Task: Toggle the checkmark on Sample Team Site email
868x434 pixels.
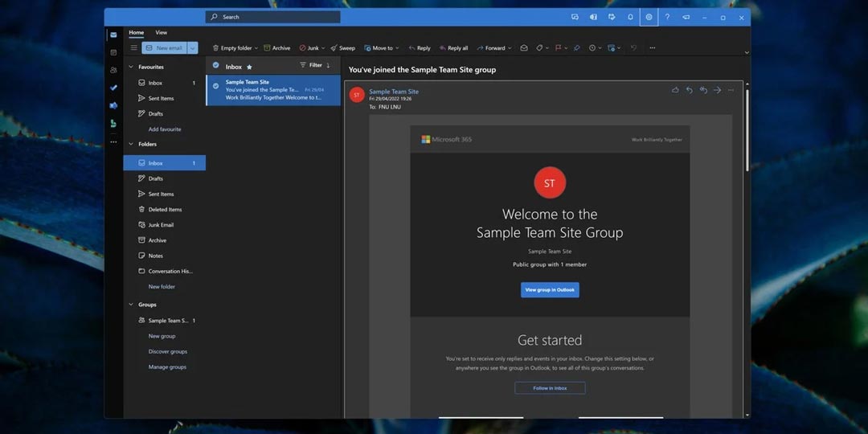Action: (x=215, y=86)
